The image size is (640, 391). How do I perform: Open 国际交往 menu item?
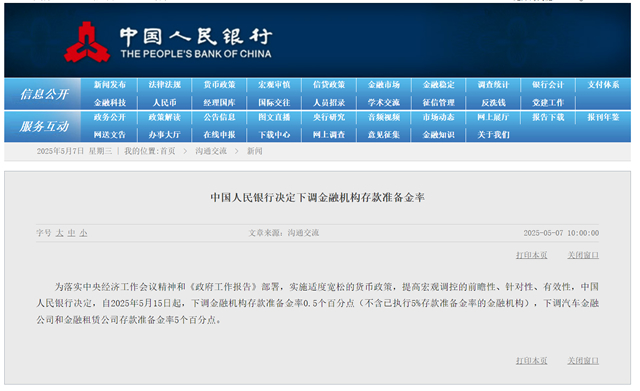(274, 102)
